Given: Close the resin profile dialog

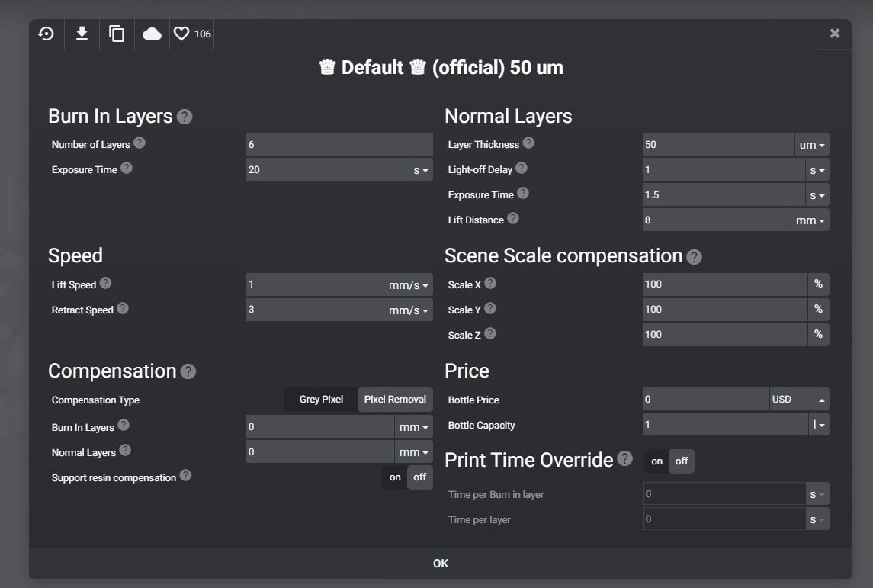Looking at the screenshot, I should [834, 34].
